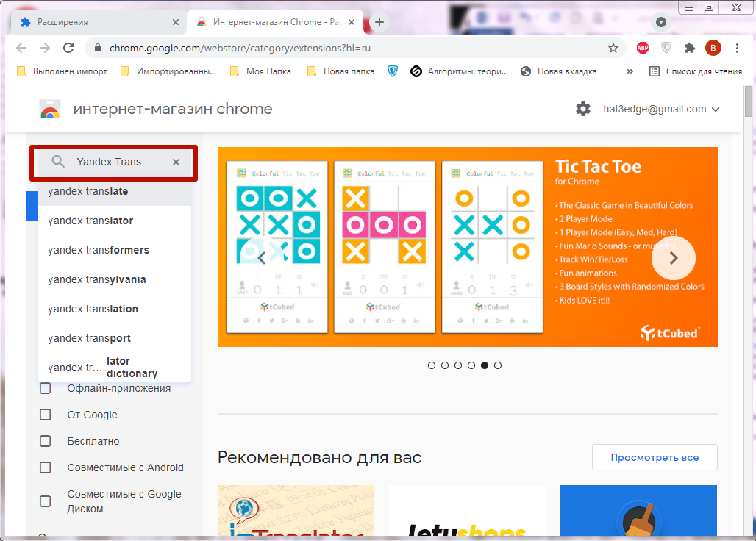Screen dimensions: 756x541
Task: Click the Просмотреть все button
Action: click(x=655, y=458)
